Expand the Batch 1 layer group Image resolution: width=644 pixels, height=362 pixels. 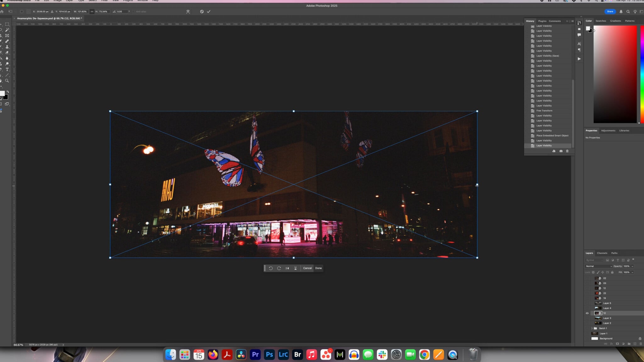592,328
